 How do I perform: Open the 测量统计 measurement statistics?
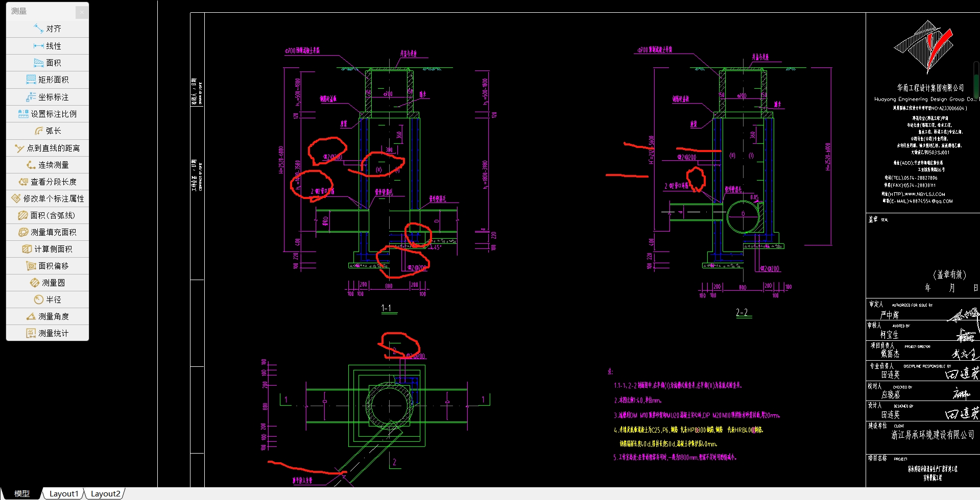click(x=47, y=333)
